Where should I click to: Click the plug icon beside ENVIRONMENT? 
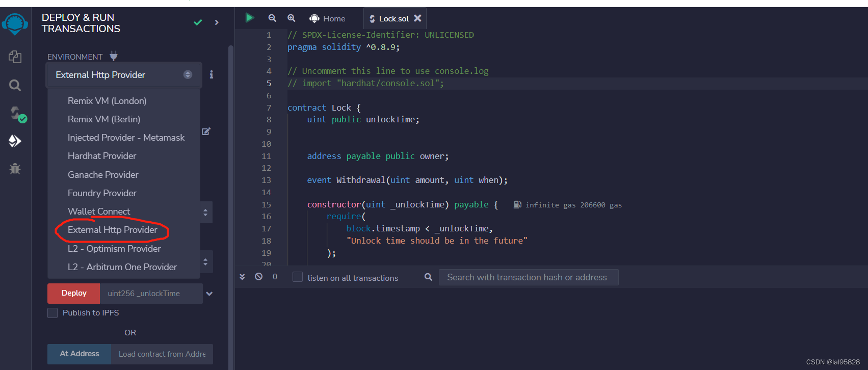coord(114,56)
